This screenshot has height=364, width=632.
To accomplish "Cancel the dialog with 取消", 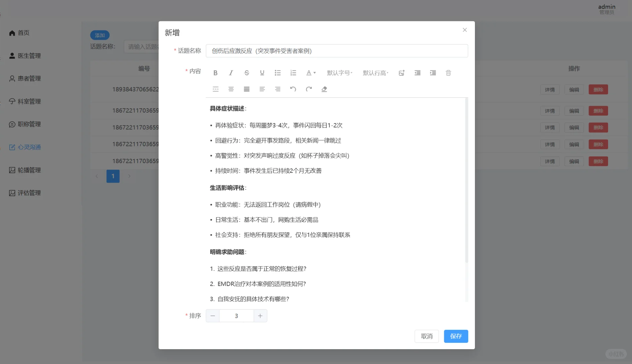I will (x=426, y=336).
